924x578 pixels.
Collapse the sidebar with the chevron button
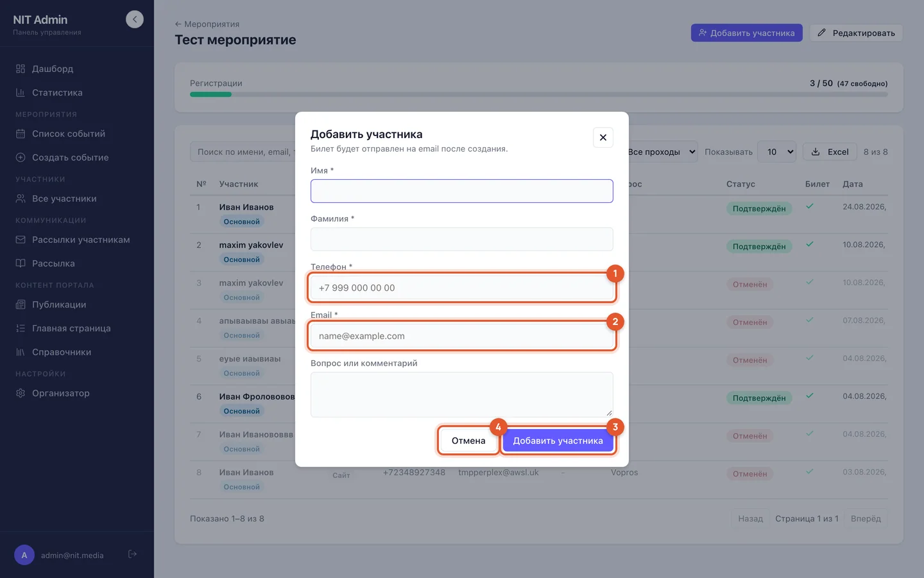point(135,19)
